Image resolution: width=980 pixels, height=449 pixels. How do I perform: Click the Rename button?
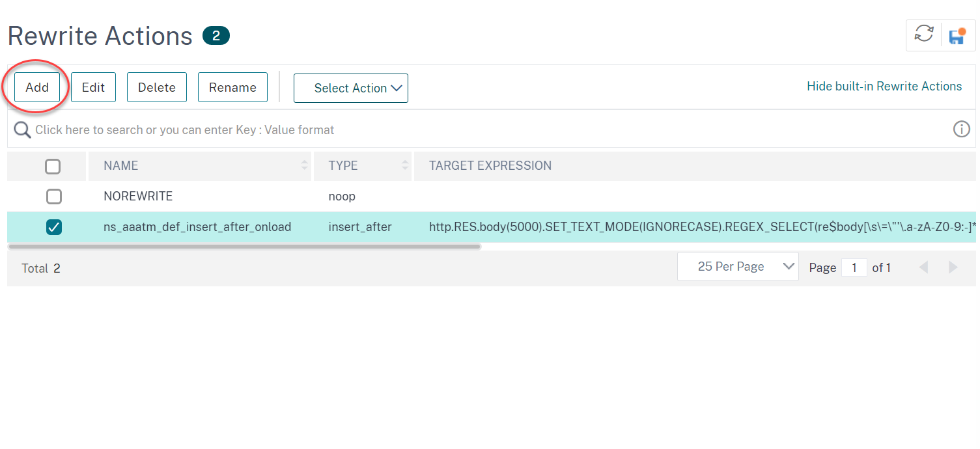coord(232,87)
